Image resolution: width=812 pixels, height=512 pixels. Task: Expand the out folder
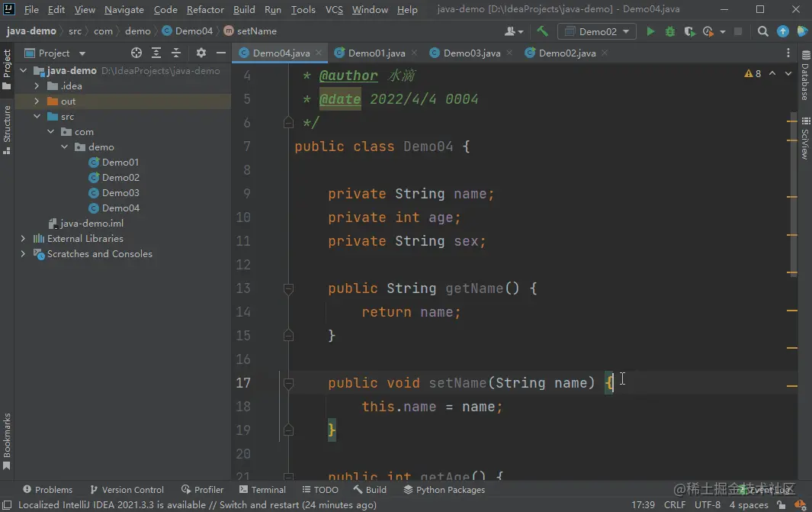tap(37, 101)
